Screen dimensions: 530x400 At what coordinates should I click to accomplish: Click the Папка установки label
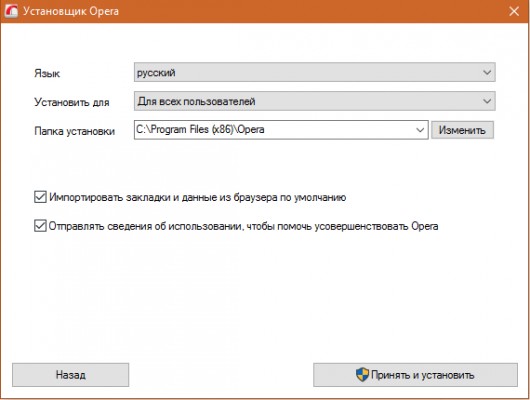coord(75,131)
